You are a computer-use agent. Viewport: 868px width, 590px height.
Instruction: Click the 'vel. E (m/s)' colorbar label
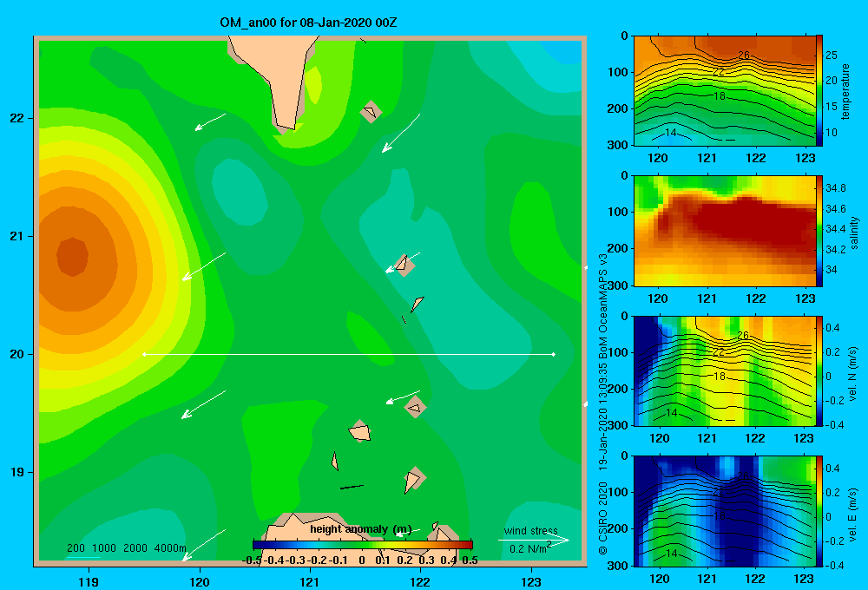pos(852,515)
